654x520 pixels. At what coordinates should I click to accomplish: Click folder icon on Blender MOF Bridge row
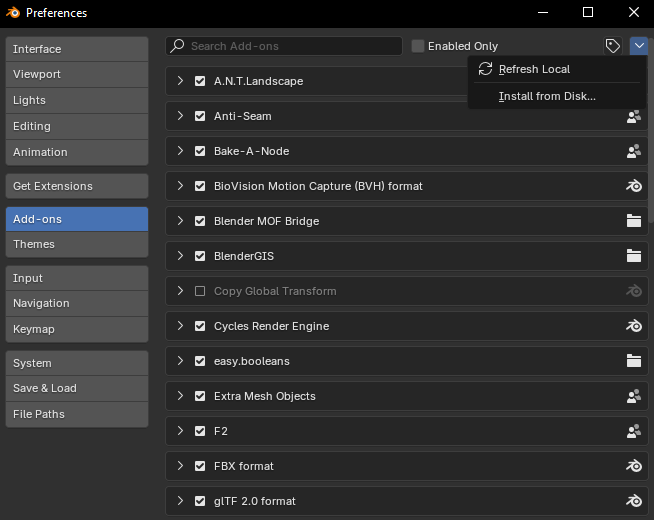tap(633, 221)
